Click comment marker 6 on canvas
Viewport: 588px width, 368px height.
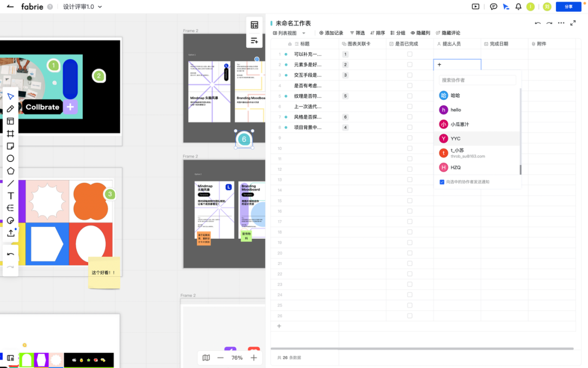point(244,140)
